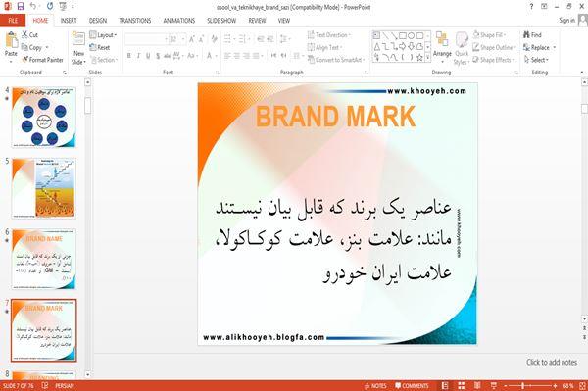Viewport: 588px width, 391px height.
Task: Switch to Slide Sorter view in status bar
Action: click(x=462, y=385)
